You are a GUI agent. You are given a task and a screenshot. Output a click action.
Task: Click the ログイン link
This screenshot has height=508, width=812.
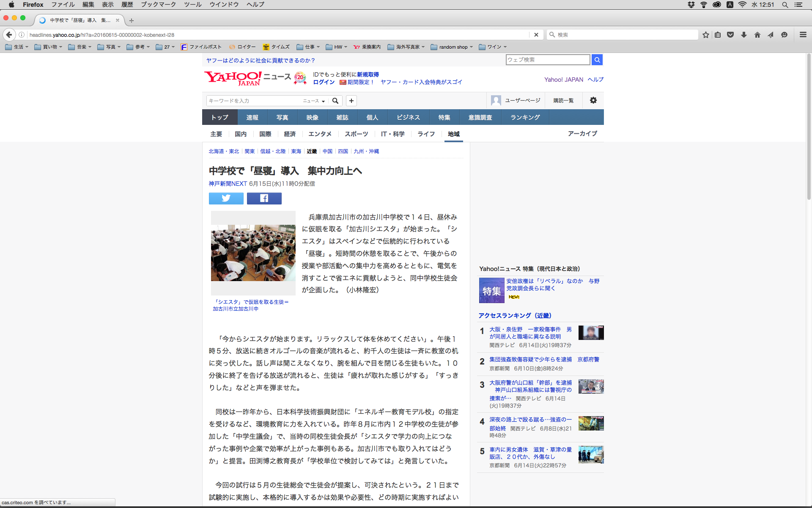coord(324,82)
